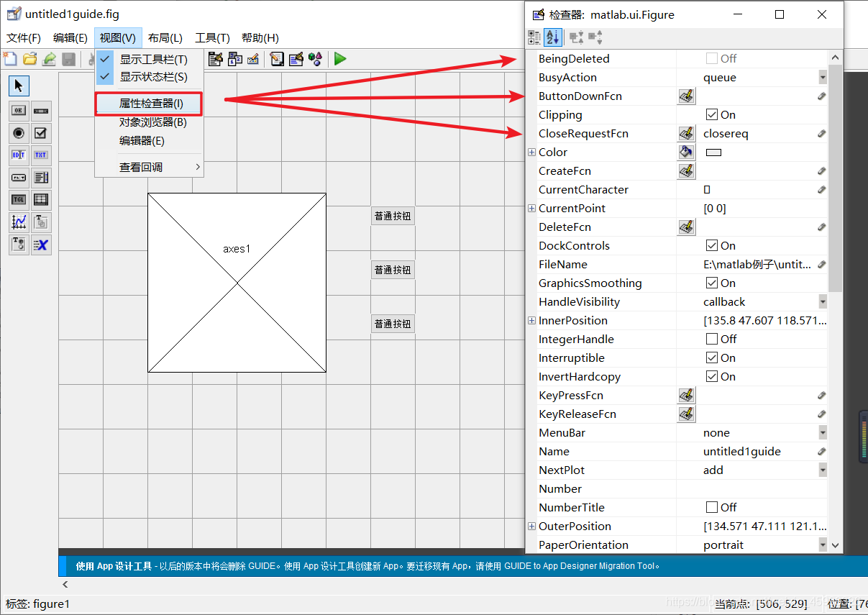Pick the Radio Button component tool
Image resolution: width=868 pixels, height=615 pixels.
pyautogui.click(x=19, y=133)
